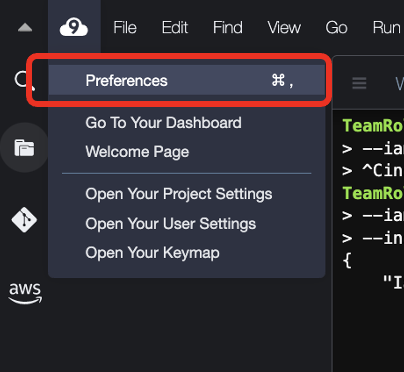
Task: Collapse the menu bar with up arrow
Action: (x=25, y=28)
